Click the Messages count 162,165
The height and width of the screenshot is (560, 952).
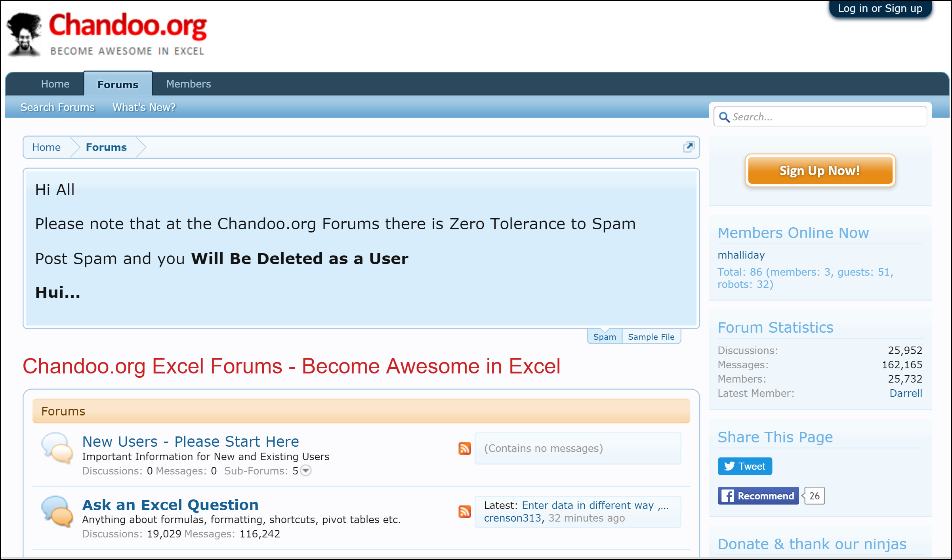tap(902, 365)
